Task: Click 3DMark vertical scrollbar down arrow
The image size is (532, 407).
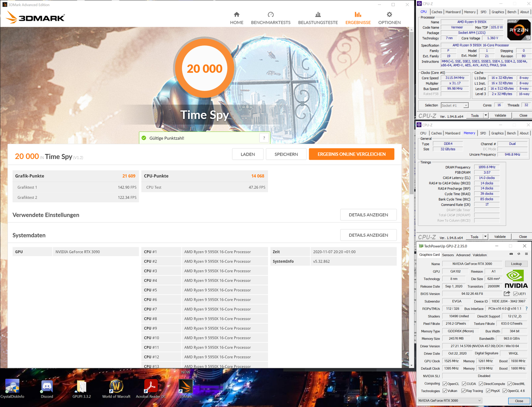Action: pyautogui.click(x=411, y=365)
